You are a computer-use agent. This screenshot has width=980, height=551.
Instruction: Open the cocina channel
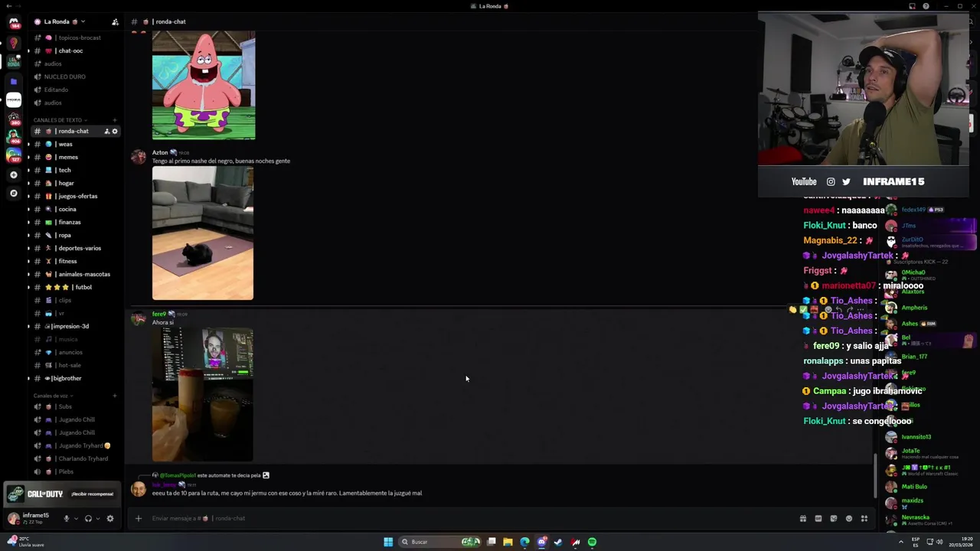coord(76,209)
